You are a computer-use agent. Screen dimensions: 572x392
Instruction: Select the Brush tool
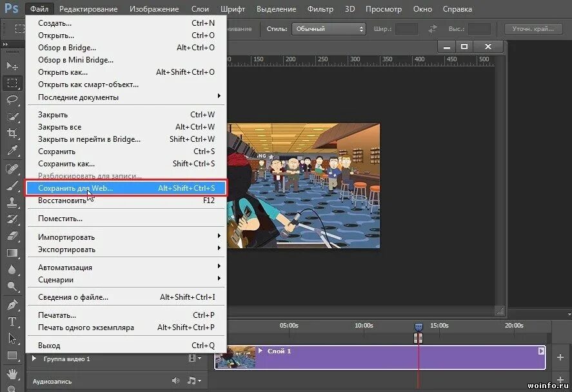coord(12,186)
